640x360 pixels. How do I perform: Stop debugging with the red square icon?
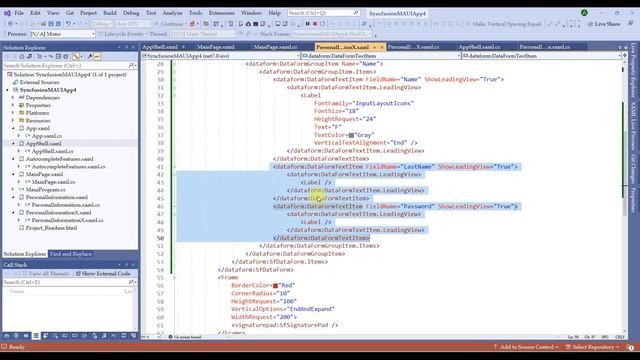click(x=315, y=24)
